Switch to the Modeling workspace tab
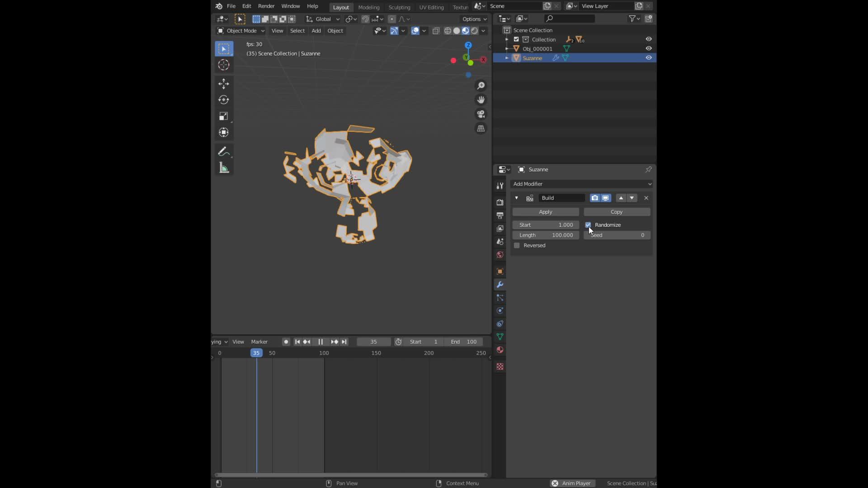Viewport: 868px width, 488px height. click(368, 7)
